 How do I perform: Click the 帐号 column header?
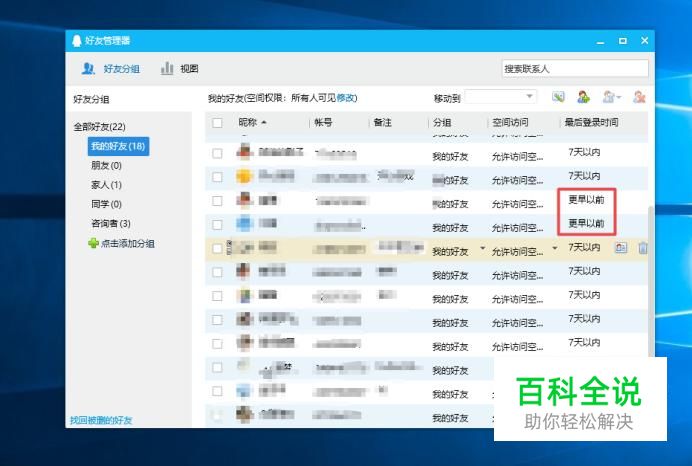(323, 122)
